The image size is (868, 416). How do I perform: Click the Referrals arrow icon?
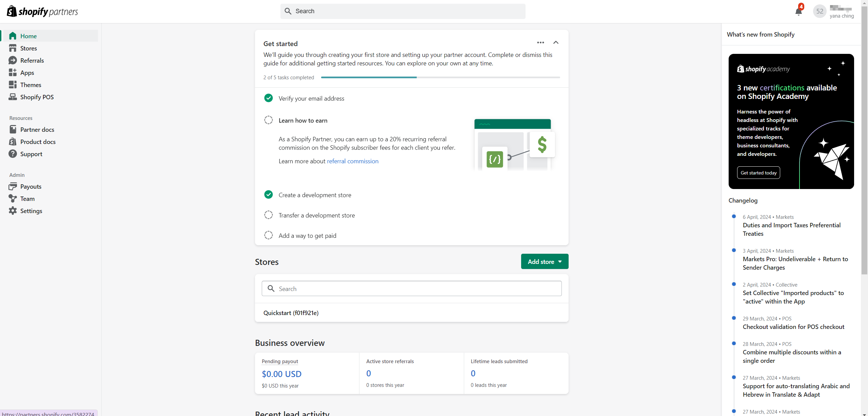pyautogui.click(x=13, y=60)
